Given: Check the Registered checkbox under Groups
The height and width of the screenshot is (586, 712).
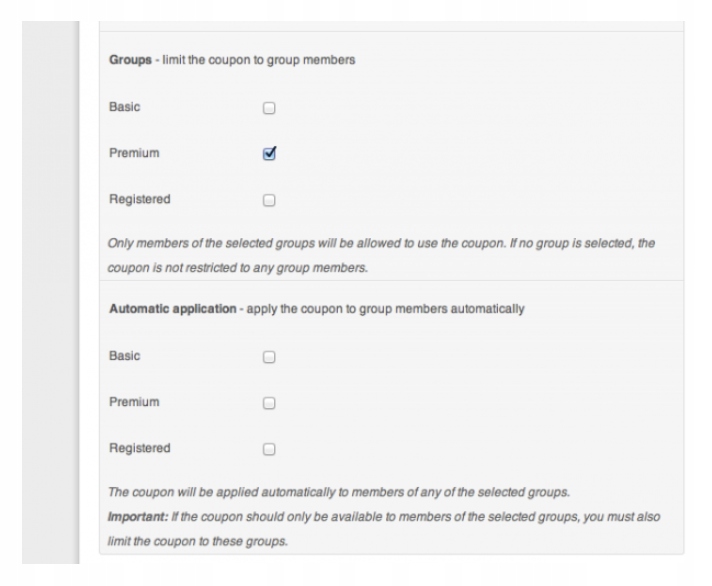Looking at the screenshot, I should (x=268, y=199).
